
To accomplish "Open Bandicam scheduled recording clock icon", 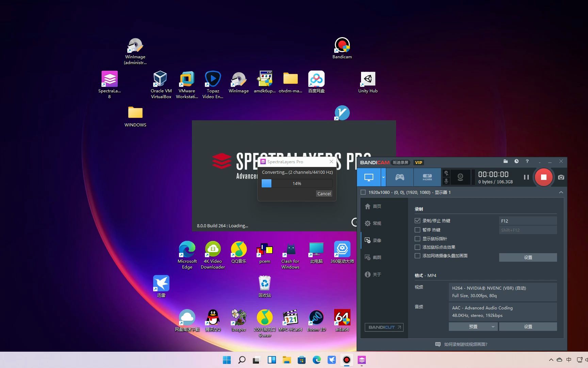I will tap(516, 162).
